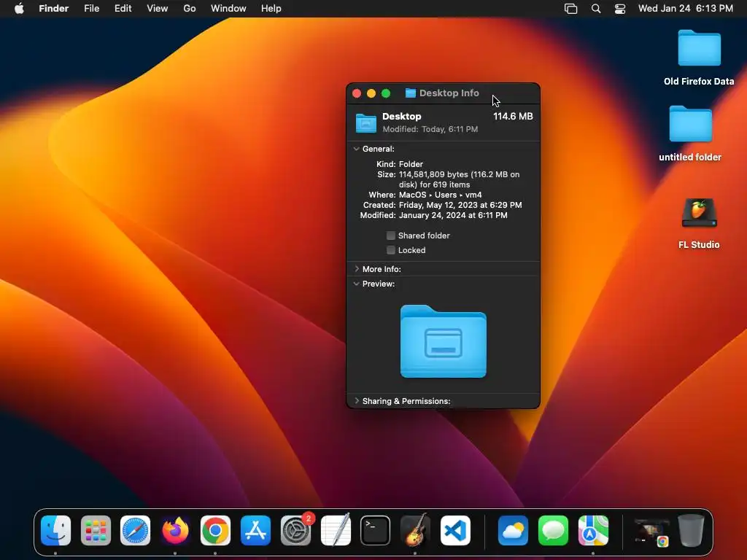Viewport: 747px width, 560px height.
Task: Open the File menu
Action: click(x=91, y=9)
